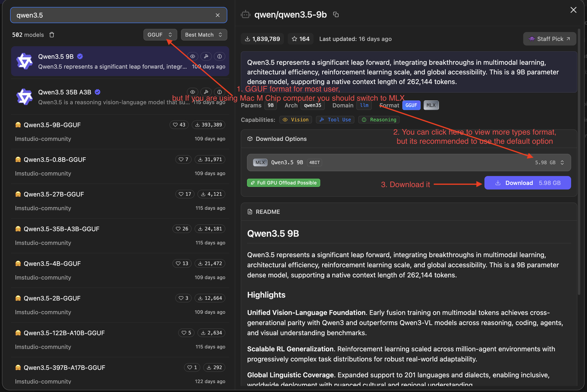
Task: Select the Qwen3.5-122B-A10B-GGUF model
Action: point(120,340)
